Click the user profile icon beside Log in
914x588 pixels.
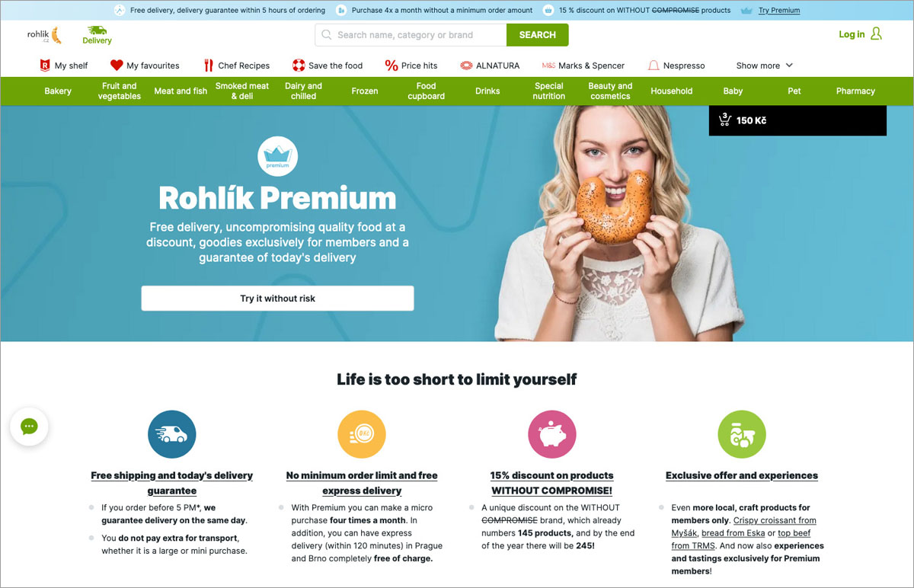(876, 34)
